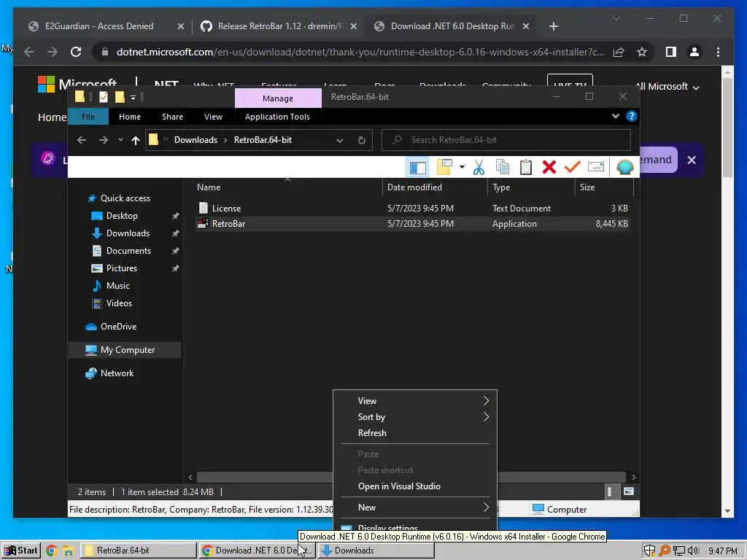Click File Explorer icon in taskbar quick launch
This screenshot has width=747, height=560.
(x=68, y=551)
